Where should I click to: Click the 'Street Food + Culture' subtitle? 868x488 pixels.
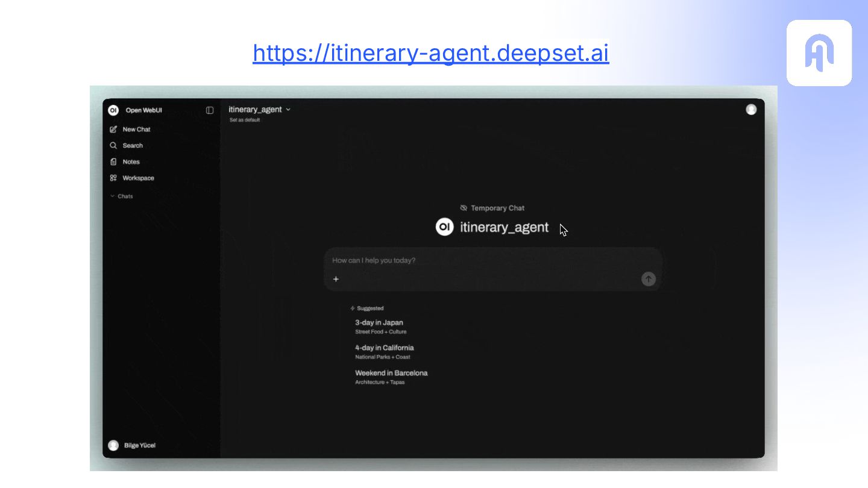381,332
